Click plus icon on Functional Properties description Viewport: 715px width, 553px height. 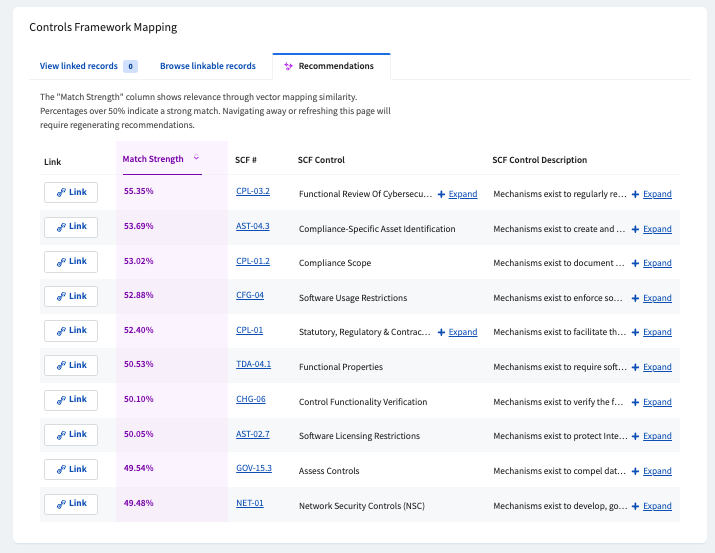[x=635, y=367]
